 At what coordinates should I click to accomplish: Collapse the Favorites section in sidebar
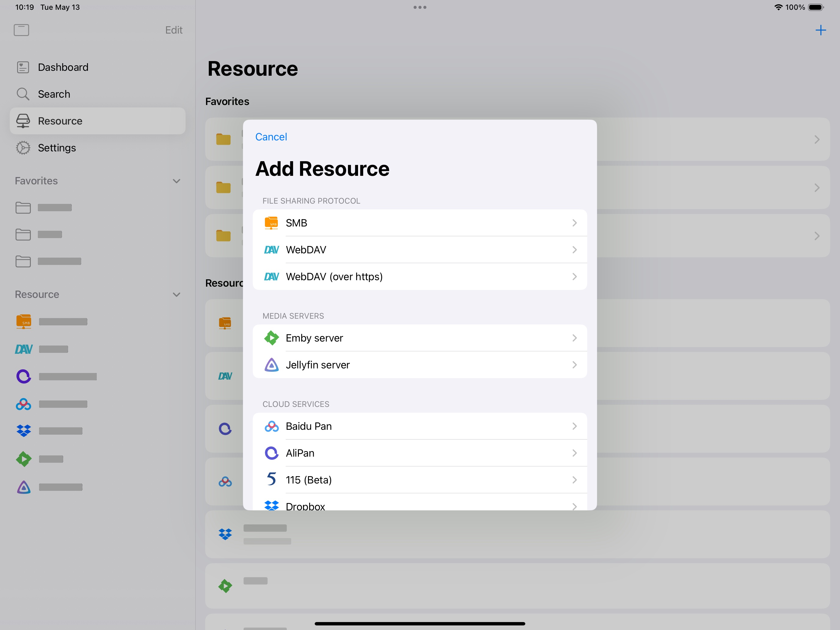pyautogui.click(x=176, y=181)
